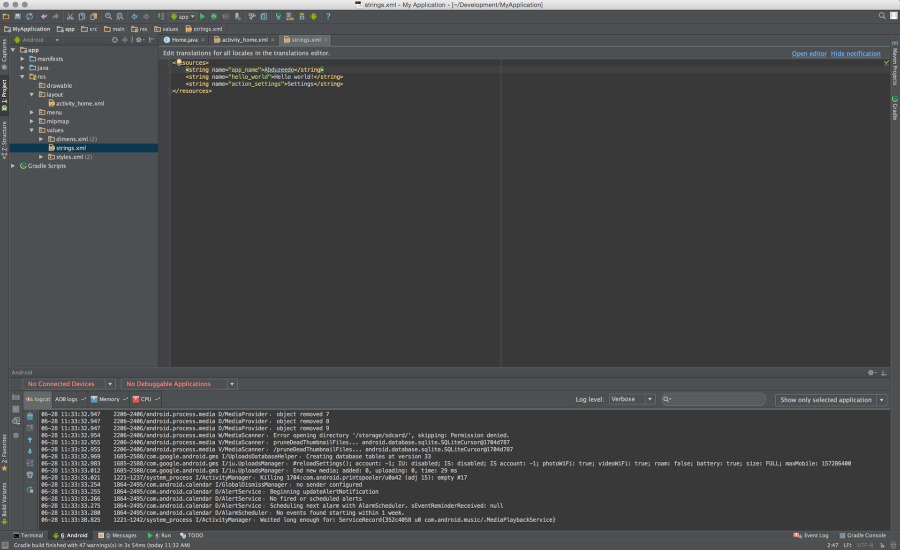Open the SDK Manager toolbar icon

(302, 17)
